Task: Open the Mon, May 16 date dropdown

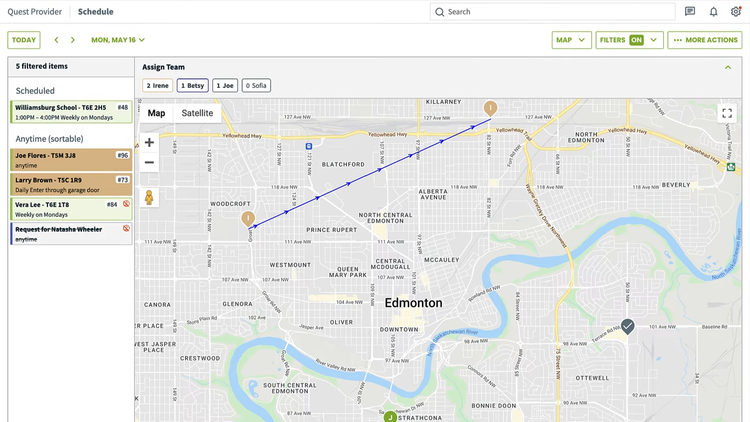Action: tap(118, 40)
